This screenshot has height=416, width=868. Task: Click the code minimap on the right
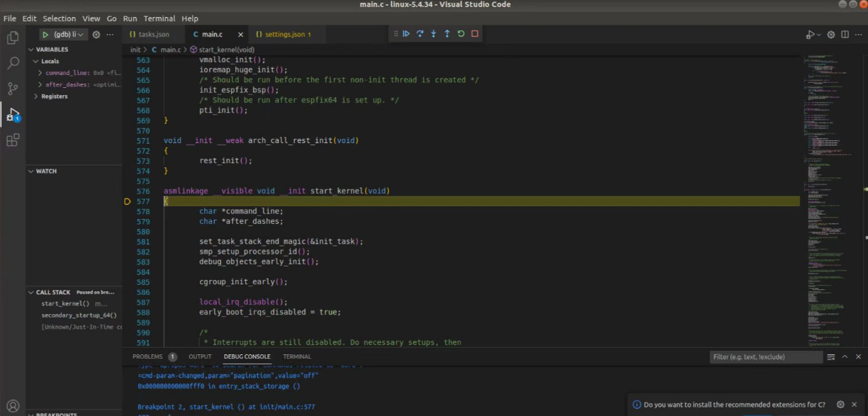(x=832, y=191)
